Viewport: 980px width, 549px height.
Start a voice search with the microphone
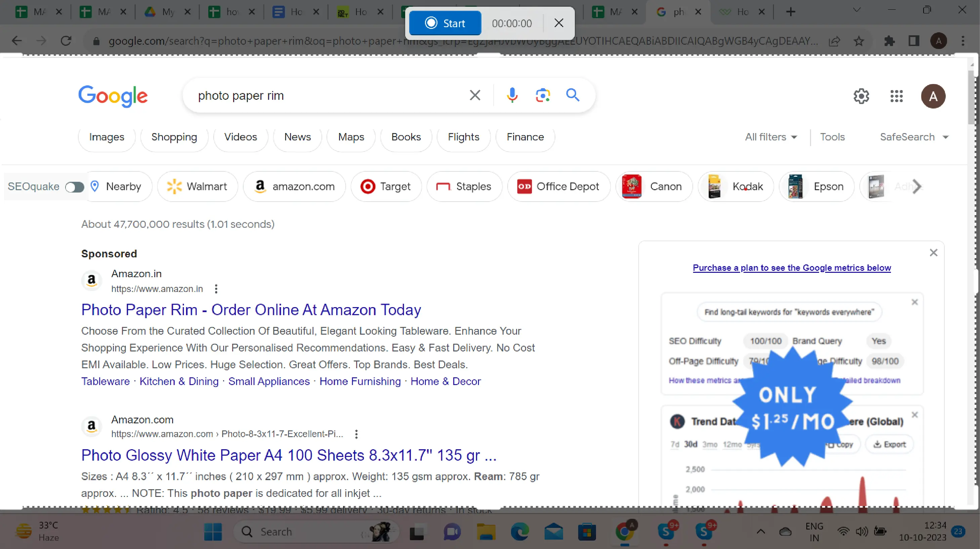pyautogui.click(x=512, y=95)
